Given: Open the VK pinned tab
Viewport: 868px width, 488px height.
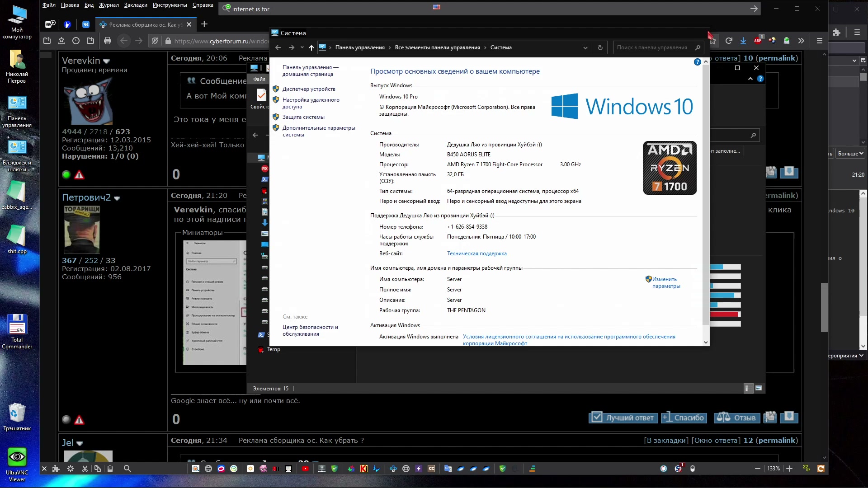Looking at the screenshot, I should (86, 24).
